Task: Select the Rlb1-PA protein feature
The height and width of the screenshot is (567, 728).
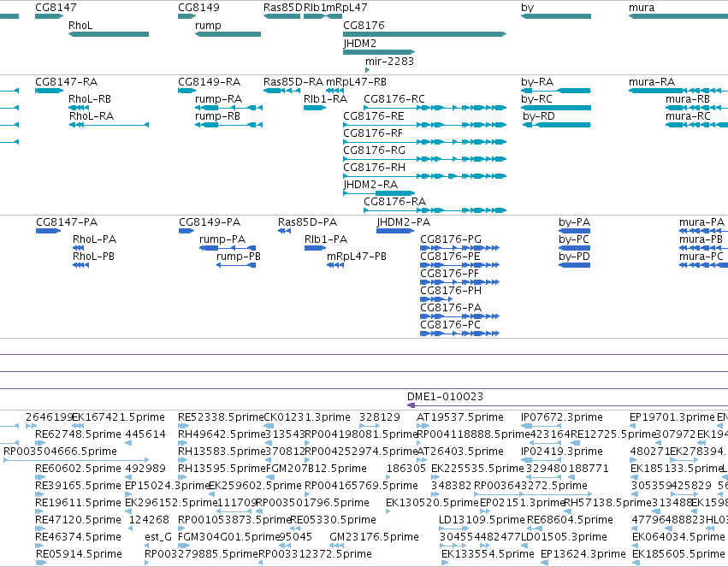Action: tap(316, 248)
